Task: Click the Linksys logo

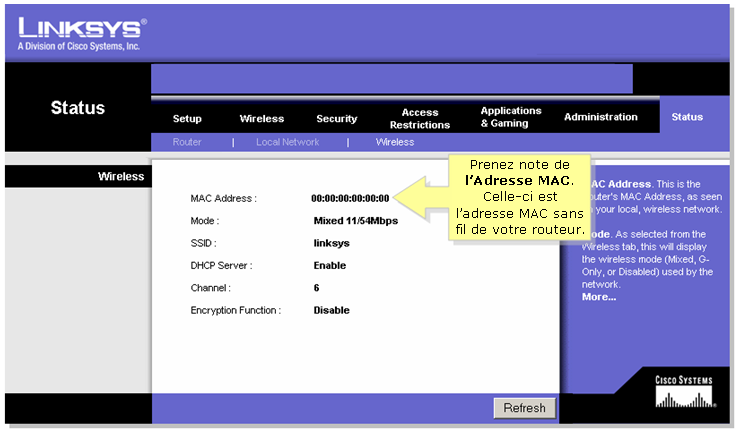Action: (x=80, y=32)
